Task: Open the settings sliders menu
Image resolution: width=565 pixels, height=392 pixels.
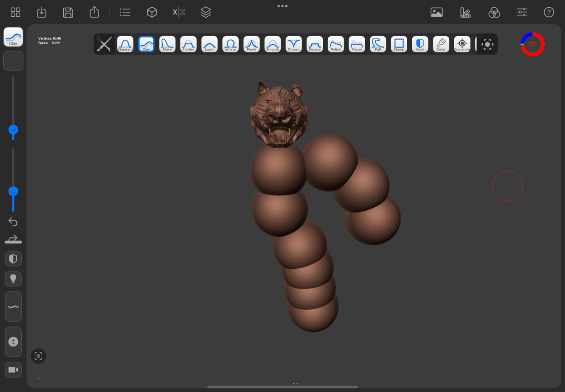Action: (522, 12)
